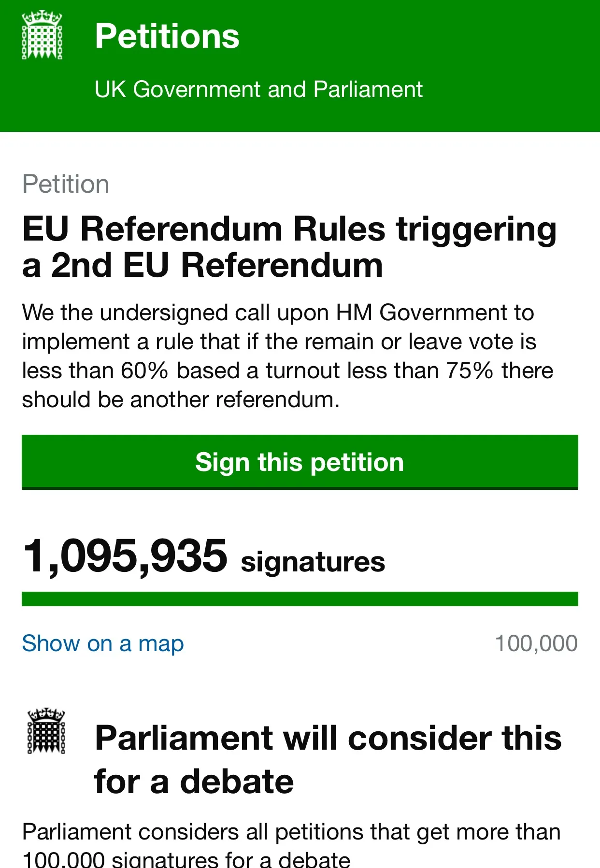Click the EU Referendum Rules petition title

click(x=289, y=247)
